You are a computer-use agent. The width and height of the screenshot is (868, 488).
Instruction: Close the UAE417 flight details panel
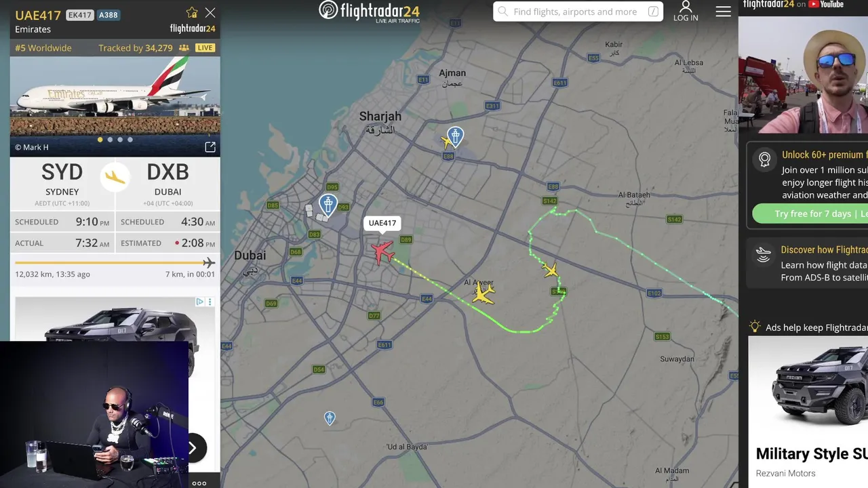pos(210,12)
